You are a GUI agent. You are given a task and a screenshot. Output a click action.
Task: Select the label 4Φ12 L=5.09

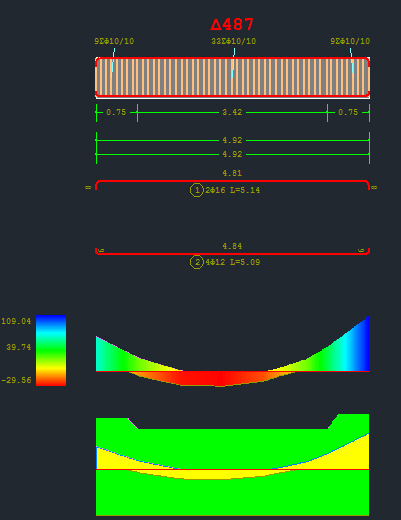pyautogui.click(x=233, y=262)
